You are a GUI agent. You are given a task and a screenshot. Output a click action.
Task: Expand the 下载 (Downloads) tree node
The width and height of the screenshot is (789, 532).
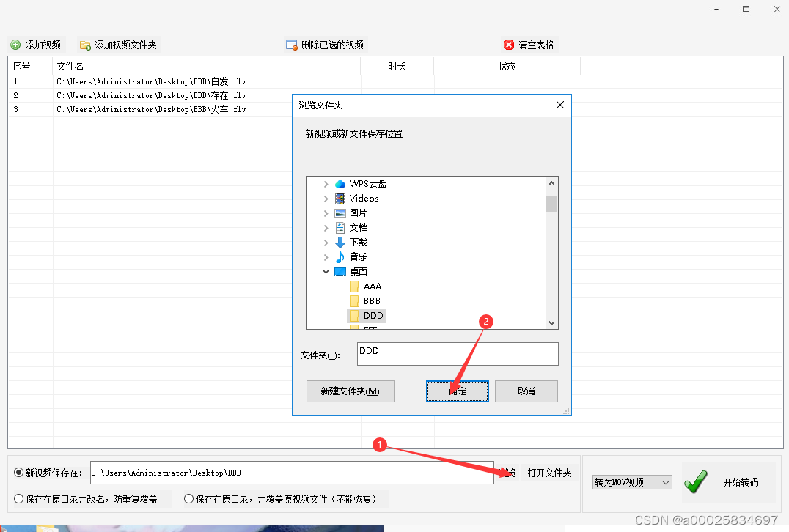326,242
